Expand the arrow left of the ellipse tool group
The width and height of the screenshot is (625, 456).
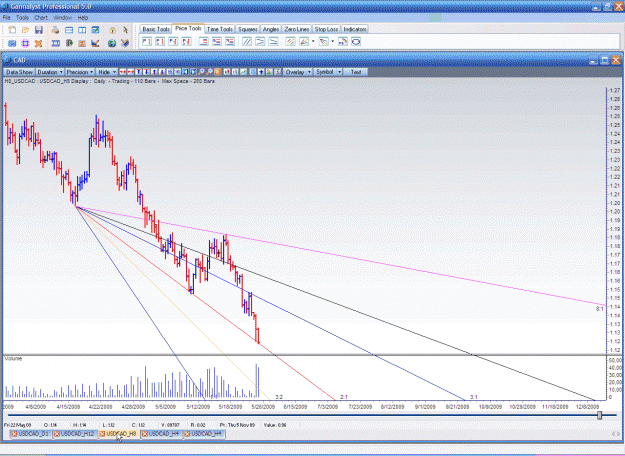(x=333, y=41)
